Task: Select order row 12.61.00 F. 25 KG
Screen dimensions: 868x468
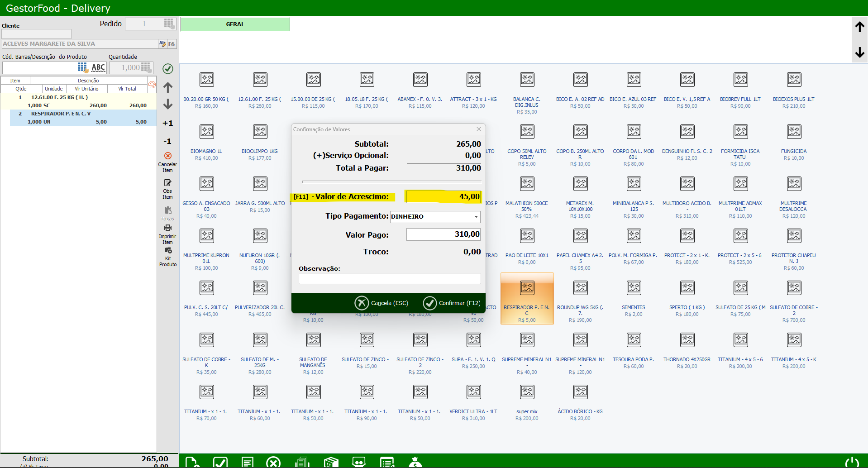Action: point(78,101)
